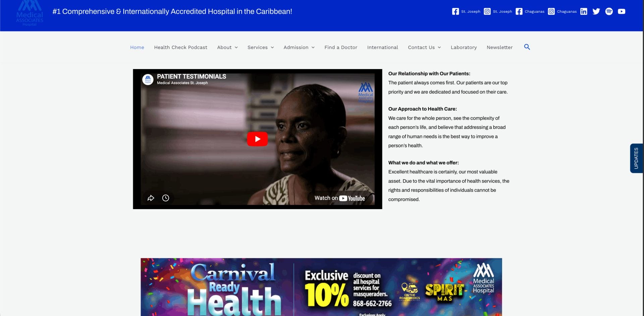The image size is (644, 316).
Task: Open the Twitter bird icon
Action: (596, 11)
